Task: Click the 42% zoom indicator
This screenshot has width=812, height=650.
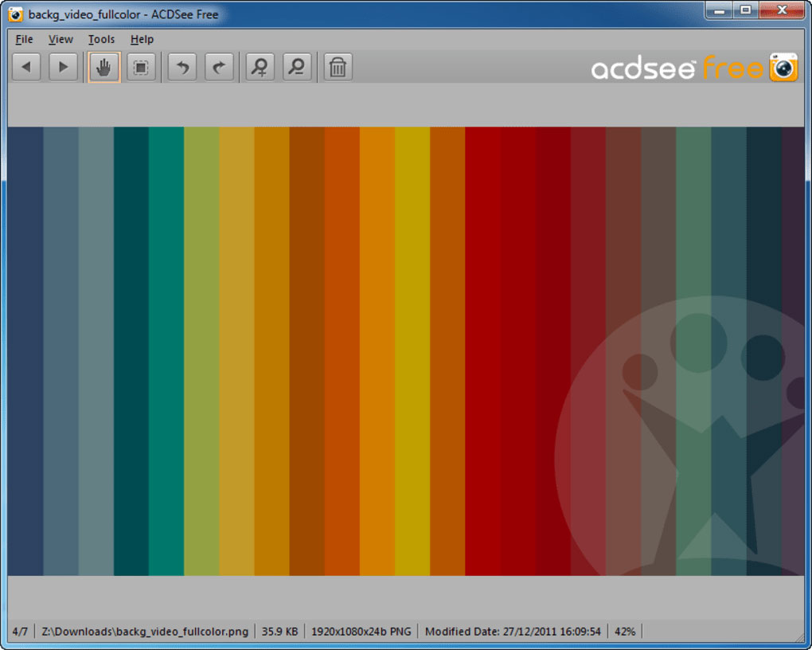Action: click(x=624, y=631)
